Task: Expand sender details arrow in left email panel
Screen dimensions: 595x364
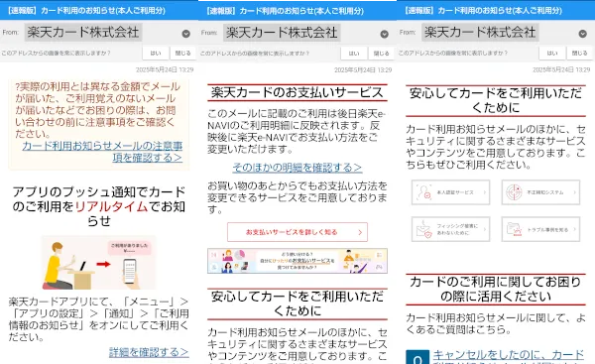Action: click(x=186, y=34)
